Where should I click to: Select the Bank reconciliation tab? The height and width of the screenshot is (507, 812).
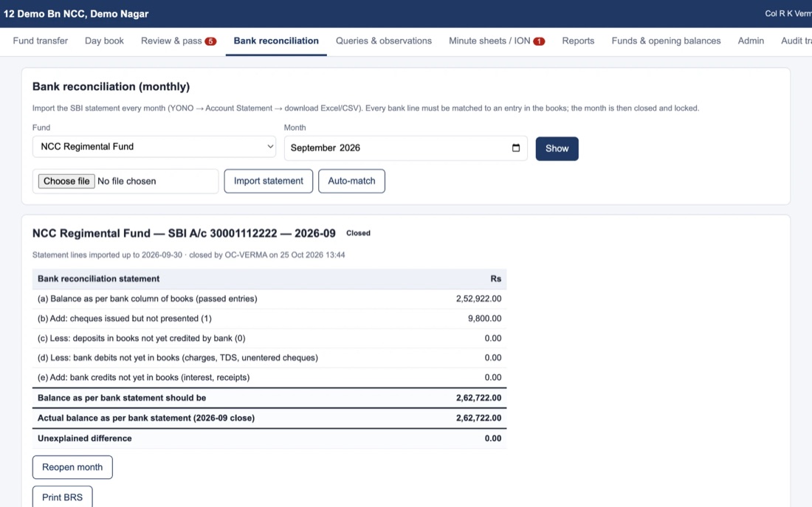click(x=276, y=41)
